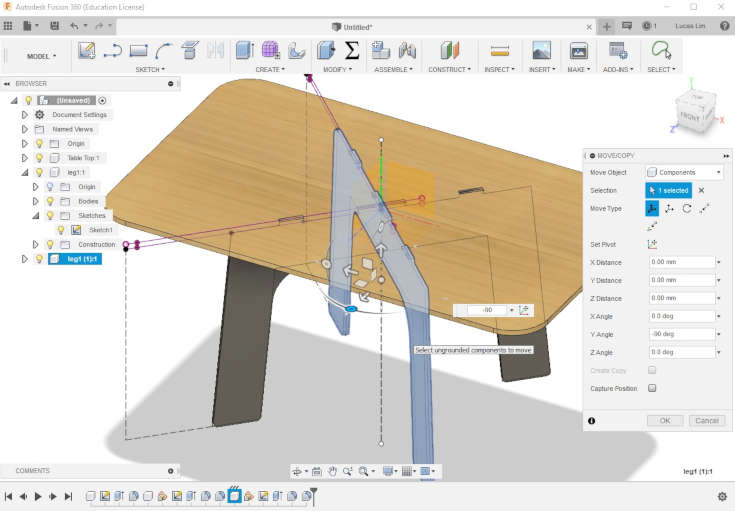Click the Create Sketch icon in toolbar
Screen dimensions: 735x511
pos(87,50)
